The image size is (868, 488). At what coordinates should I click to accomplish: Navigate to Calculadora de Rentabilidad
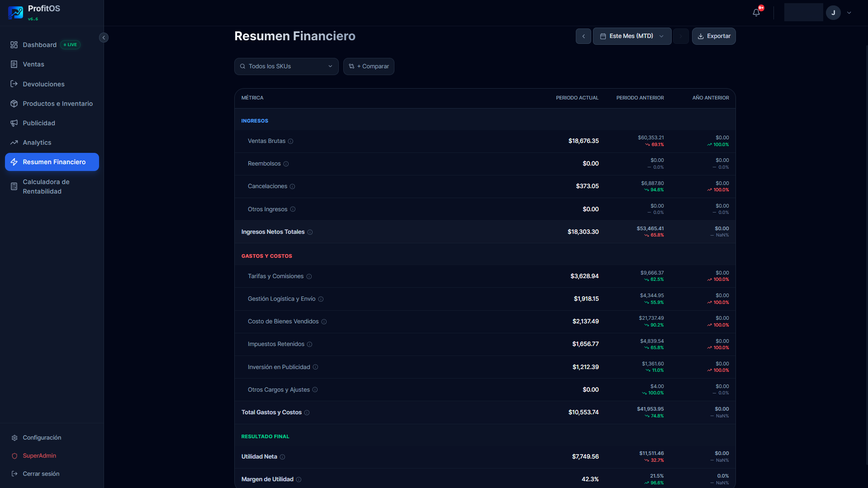(x=46, y=186)
